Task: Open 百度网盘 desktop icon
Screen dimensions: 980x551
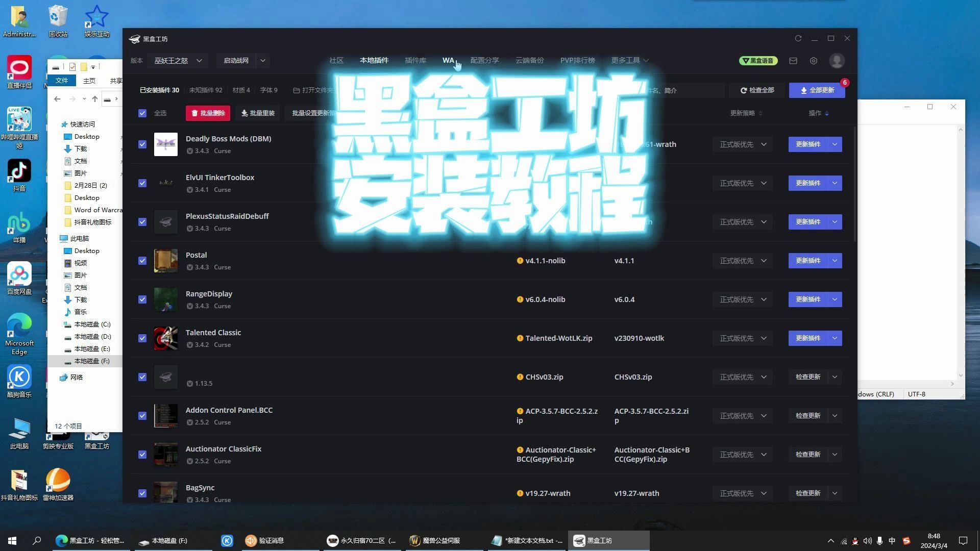Action: pos(19,279)
